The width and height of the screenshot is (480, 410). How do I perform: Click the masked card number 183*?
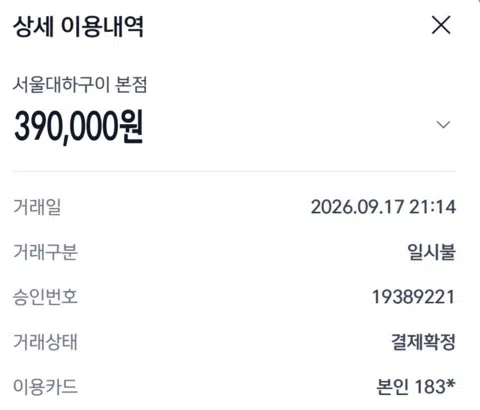(435, 387)
